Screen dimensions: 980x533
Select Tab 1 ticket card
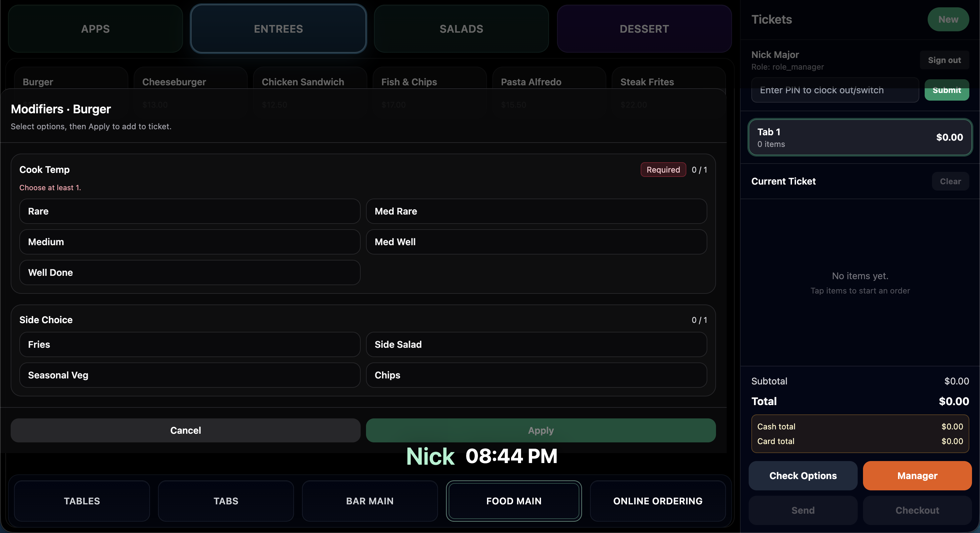point(860,138)
